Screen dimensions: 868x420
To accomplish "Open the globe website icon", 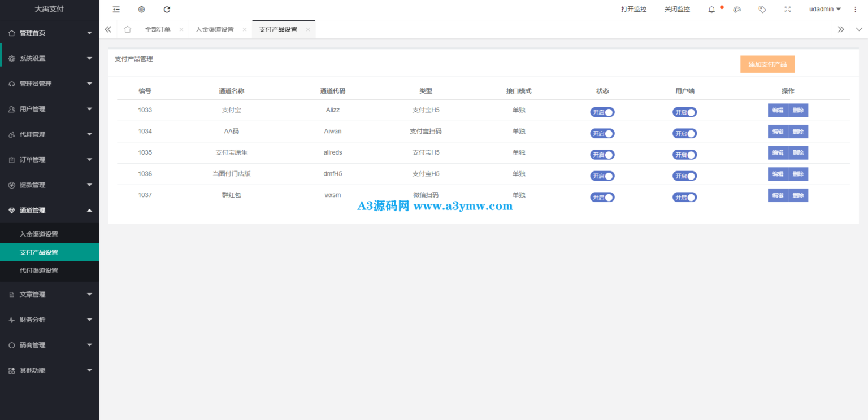I will pos(141,10).
